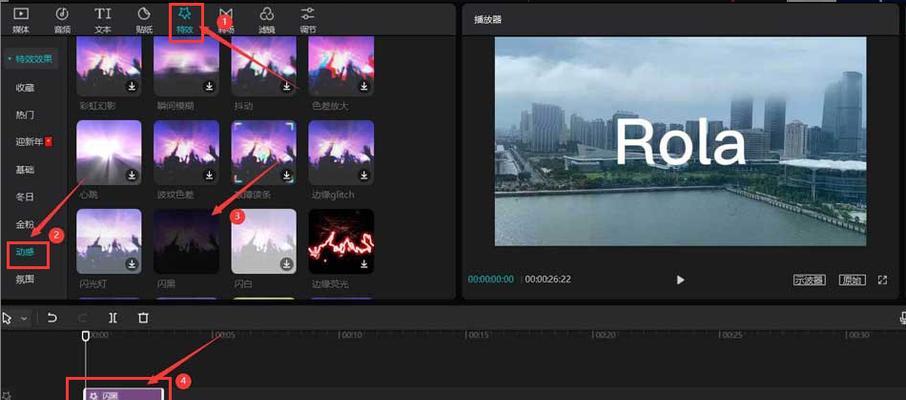Open the 调节 (Adjust) sliders panel
The image size is (906, 400).
[308, 18]
